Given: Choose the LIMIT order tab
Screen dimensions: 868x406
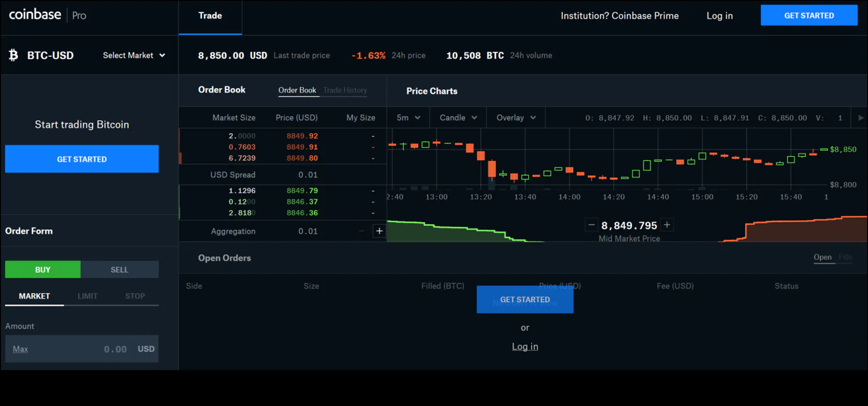Looking at the screenshot, I should click(x=88, y=296).
